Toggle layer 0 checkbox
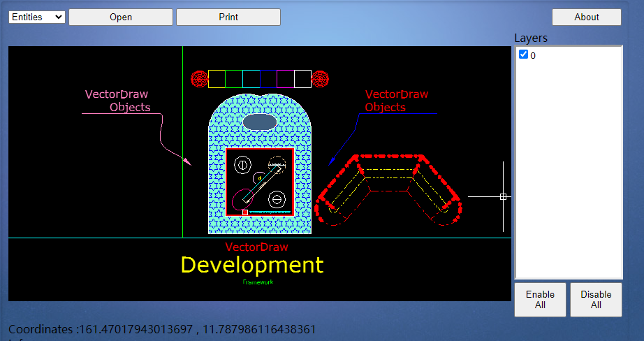This screenshot has width=644, height=341. (523, 55)
